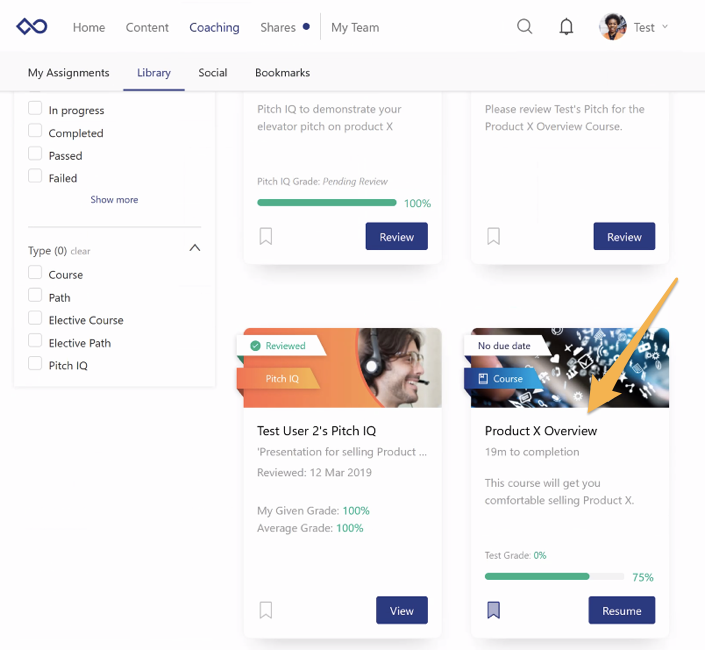This screenshot has width=705, height=650.
Task: Click the Shares notification dot
Action: tap(306, 27)
